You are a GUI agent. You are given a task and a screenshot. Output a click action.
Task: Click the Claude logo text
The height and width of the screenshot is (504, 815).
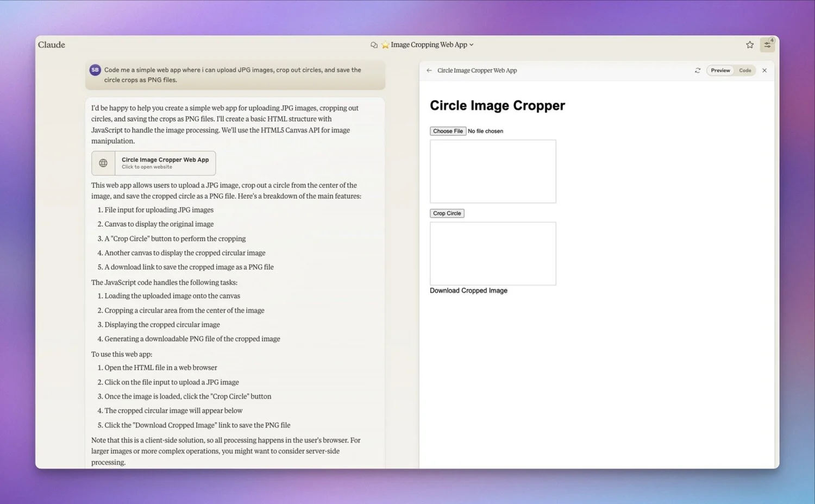[51, 45]
